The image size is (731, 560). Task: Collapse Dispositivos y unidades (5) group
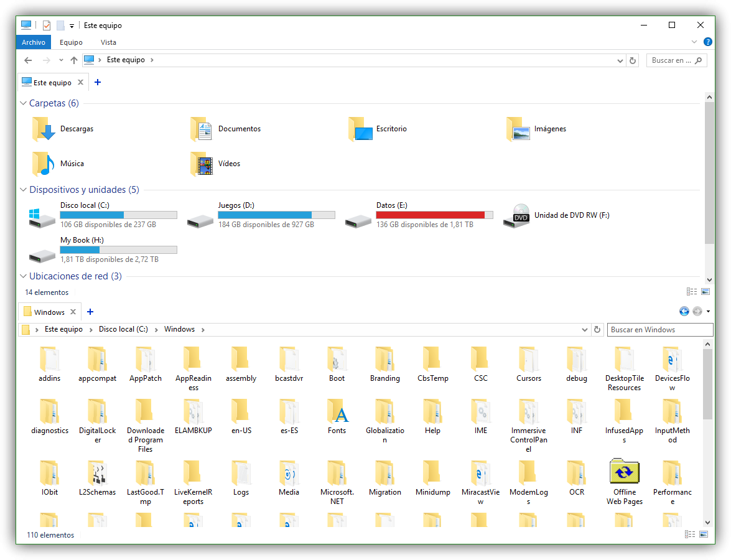pyautogui.click(x=23, y=190)
